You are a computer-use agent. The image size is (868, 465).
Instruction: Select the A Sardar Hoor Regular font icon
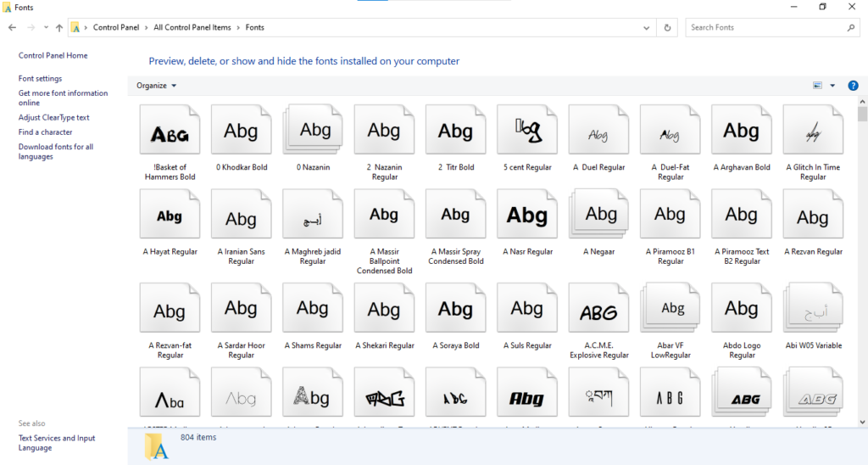coord(241,308)
